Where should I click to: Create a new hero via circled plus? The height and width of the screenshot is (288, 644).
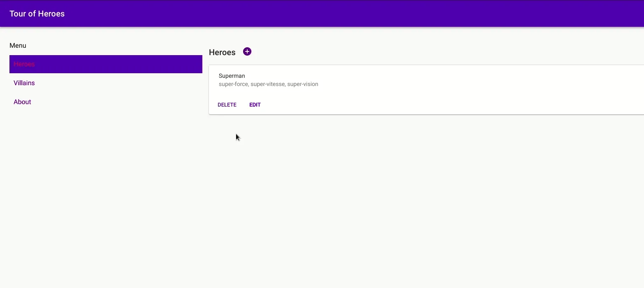coord(247,51)
